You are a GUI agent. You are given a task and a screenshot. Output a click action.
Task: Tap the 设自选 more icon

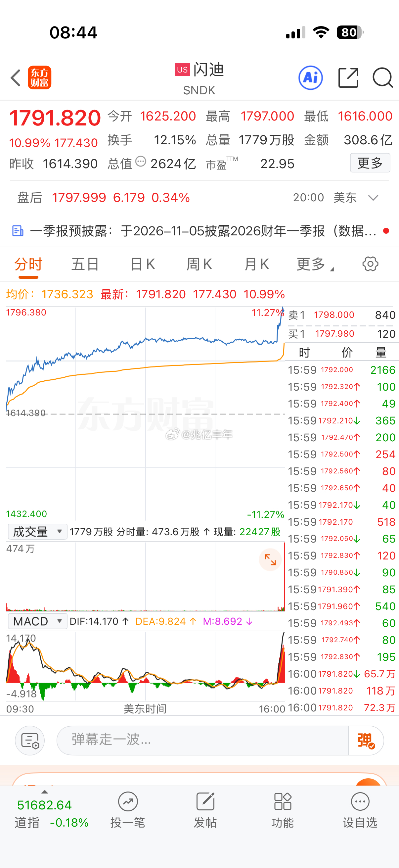point(360,801)
